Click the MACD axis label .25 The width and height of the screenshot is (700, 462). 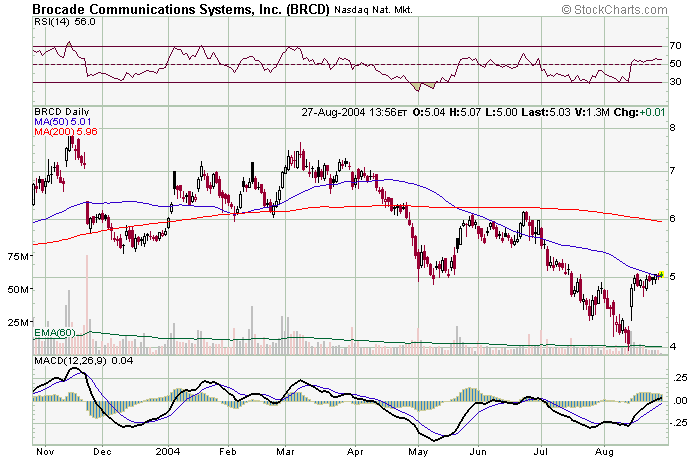680,378
